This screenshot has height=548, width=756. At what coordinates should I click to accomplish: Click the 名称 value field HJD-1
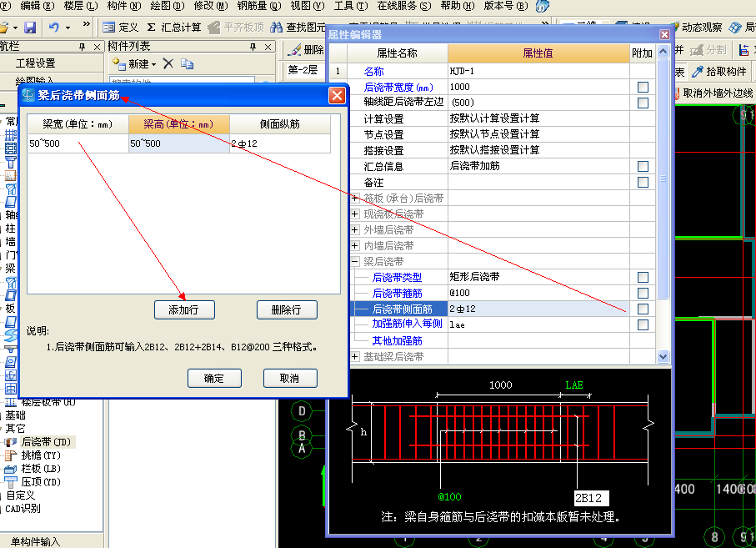point(538,71)
